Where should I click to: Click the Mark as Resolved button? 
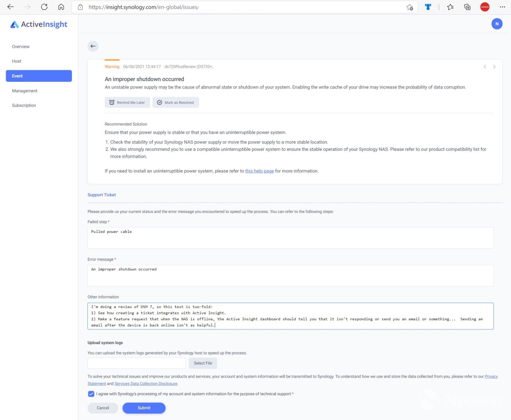click(176, 103)
